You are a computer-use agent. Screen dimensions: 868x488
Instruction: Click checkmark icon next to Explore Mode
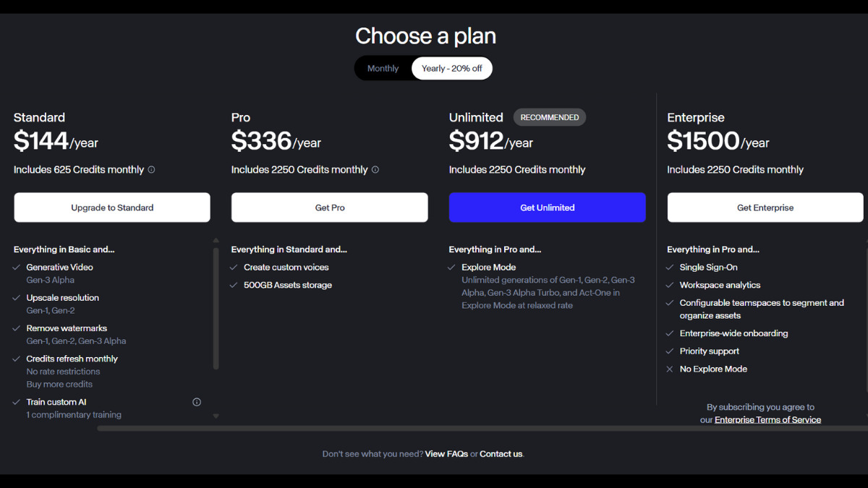point(451,267)
